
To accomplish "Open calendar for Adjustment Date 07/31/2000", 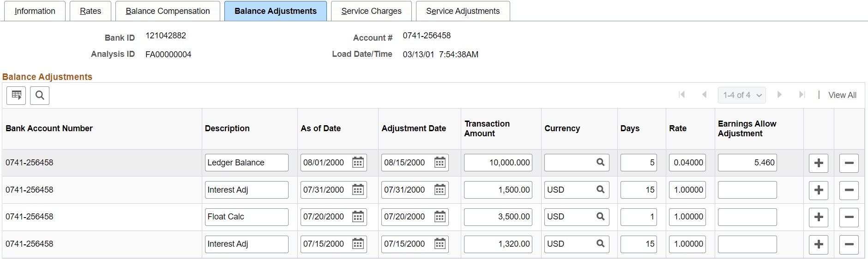I will coord(440,190).
